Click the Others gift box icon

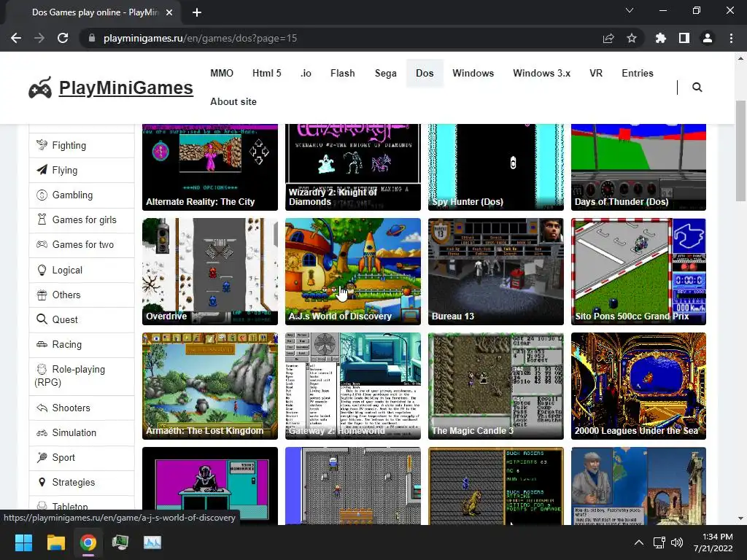tap(42, 295)
